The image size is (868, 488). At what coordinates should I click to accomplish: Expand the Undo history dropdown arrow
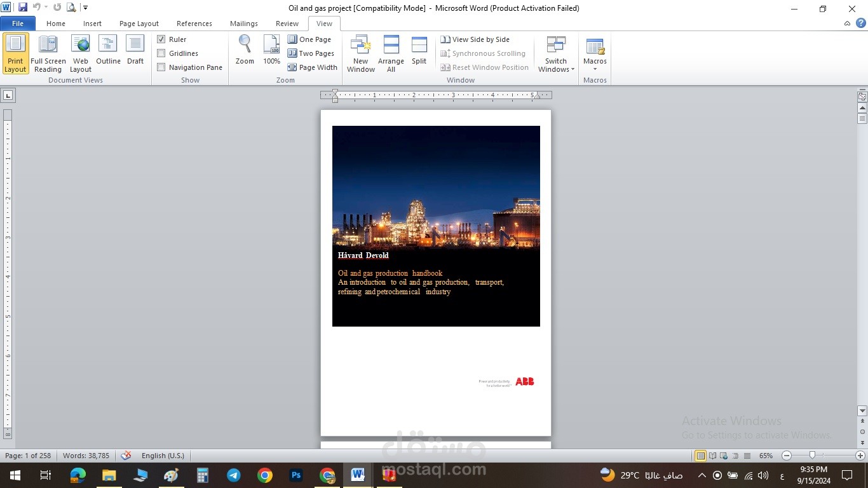click(x=46, y=8)
